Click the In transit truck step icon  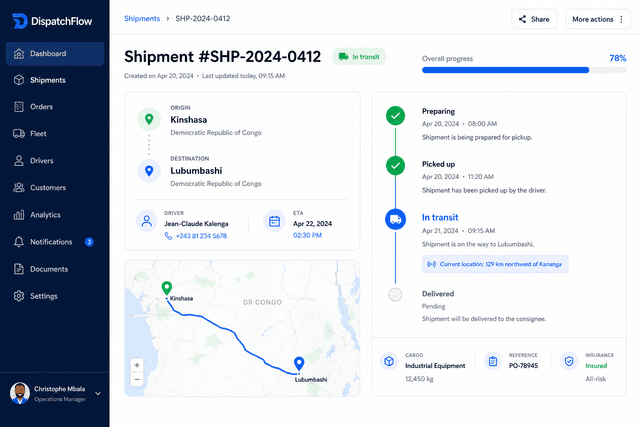tap(396, 219)
